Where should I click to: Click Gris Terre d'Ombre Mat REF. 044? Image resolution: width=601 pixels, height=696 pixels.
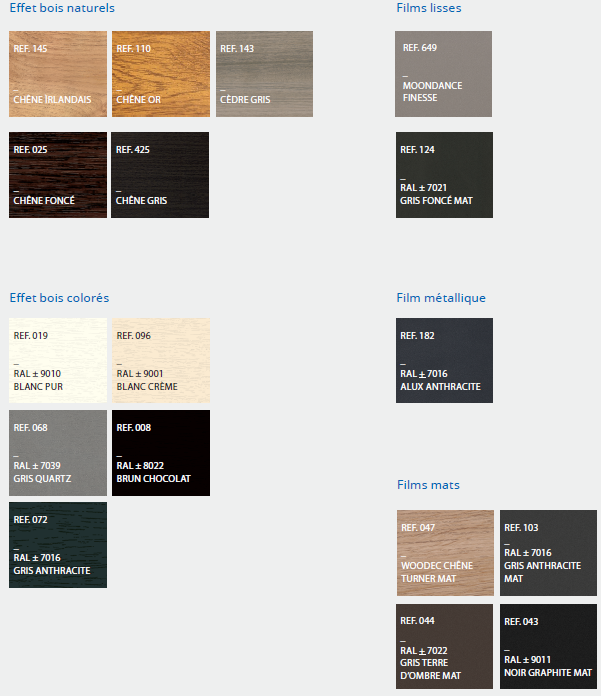(445, 646)
